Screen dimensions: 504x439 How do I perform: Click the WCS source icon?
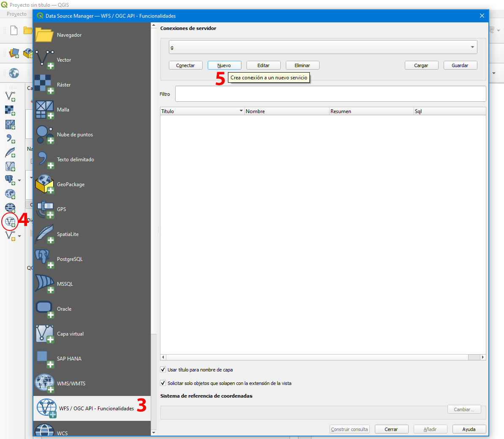[45, 431]
